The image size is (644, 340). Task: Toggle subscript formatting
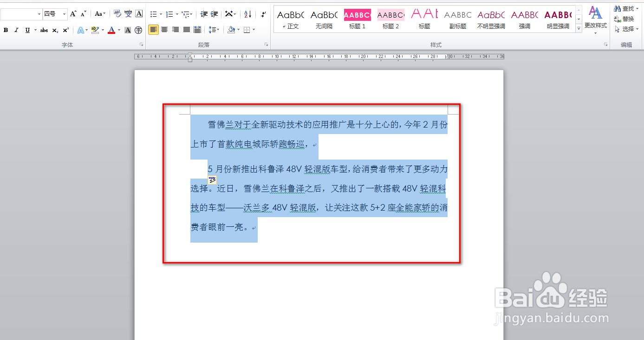(x=55, y=30)
